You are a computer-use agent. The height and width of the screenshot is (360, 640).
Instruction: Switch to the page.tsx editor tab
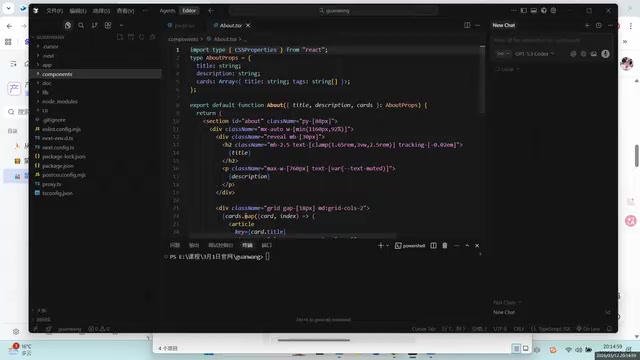(182, 25)
